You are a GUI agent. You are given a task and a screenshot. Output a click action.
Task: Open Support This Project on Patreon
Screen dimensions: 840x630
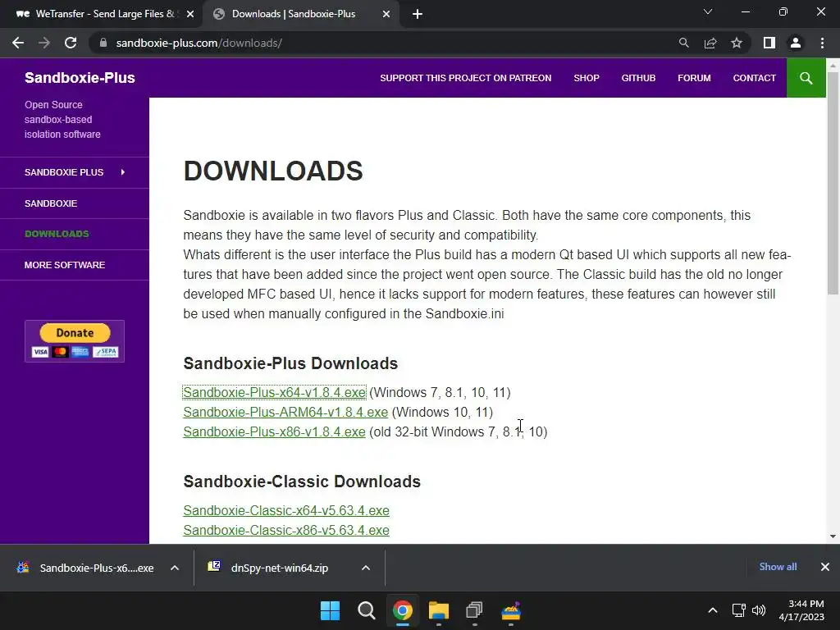pos(466,78)
